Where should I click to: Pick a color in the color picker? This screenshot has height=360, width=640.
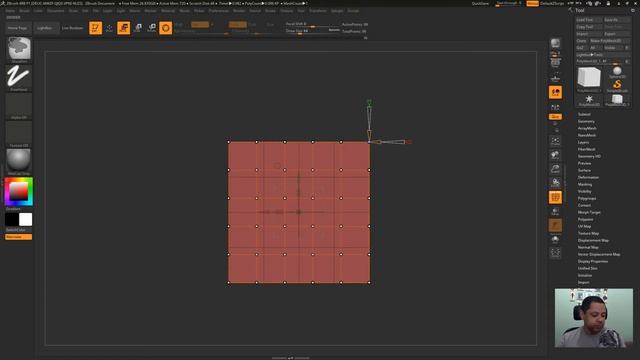coord(19,191)
